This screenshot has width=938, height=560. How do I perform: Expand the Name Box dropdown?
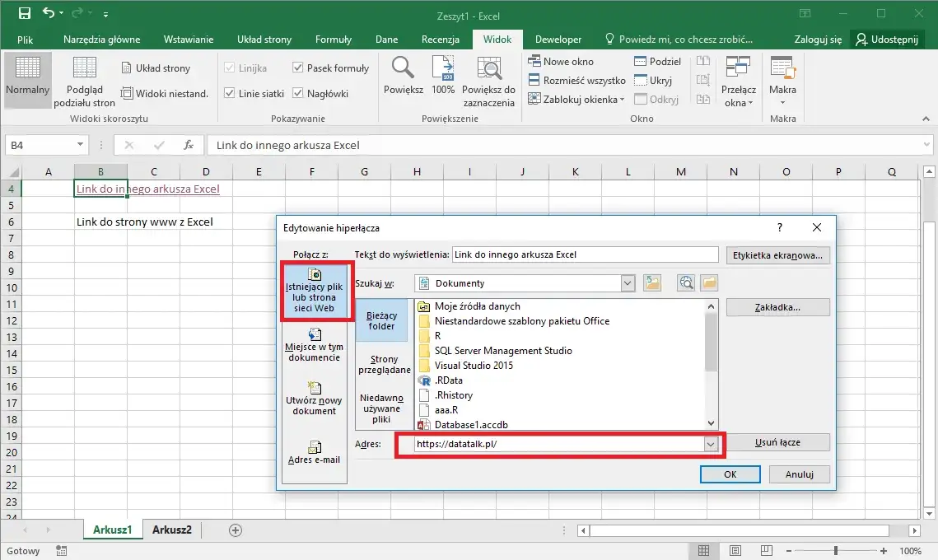point(80,145)
